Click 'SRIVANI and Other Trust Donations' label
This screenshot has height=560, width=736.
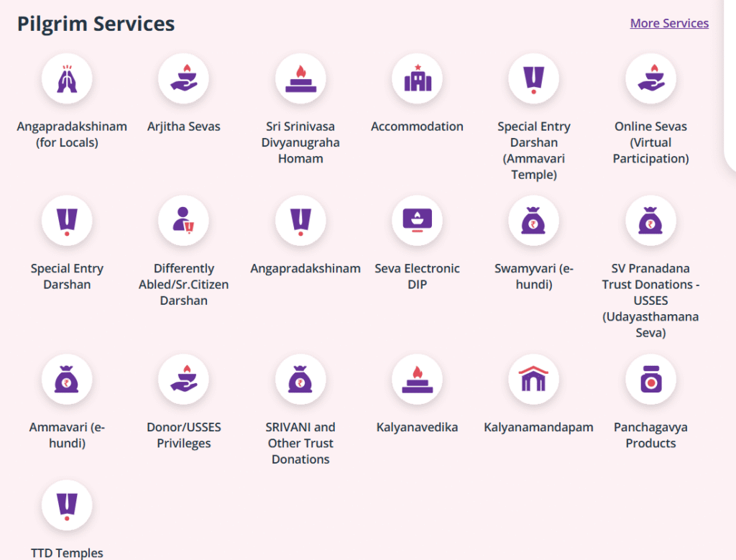tap(300, 443)
